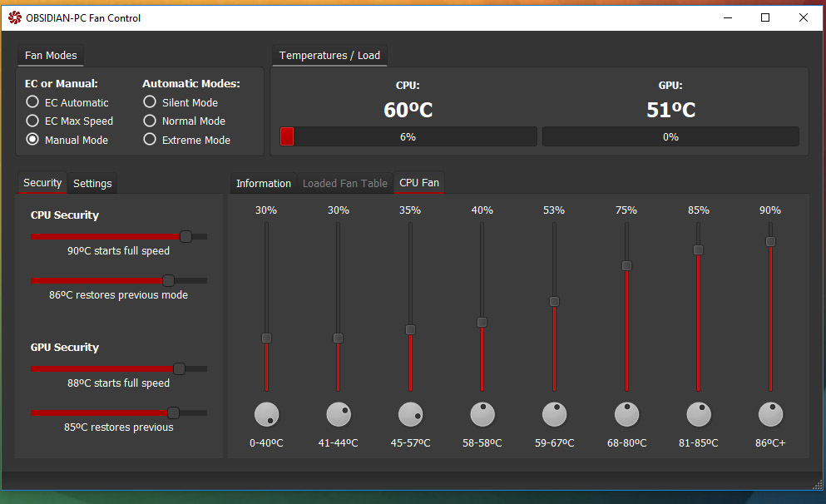Click the GPU Security heading
826x504 pixels.
pos(65,348)
